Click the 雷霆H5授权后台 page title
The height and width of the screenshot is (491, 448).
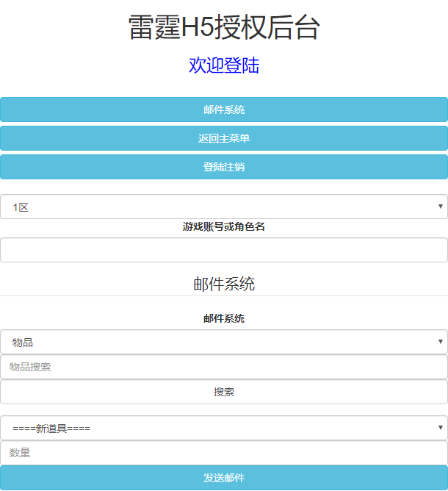tap(224, 28)
